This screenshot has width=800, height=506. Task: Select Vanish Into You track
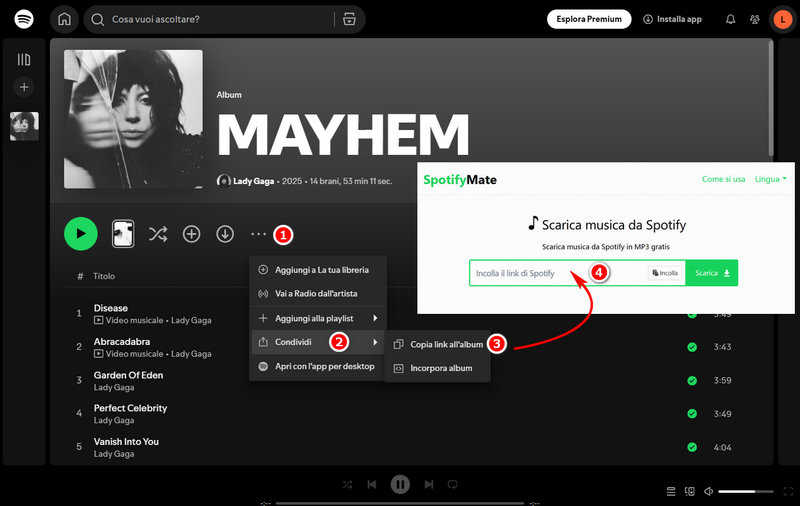(x=127, y=442)
